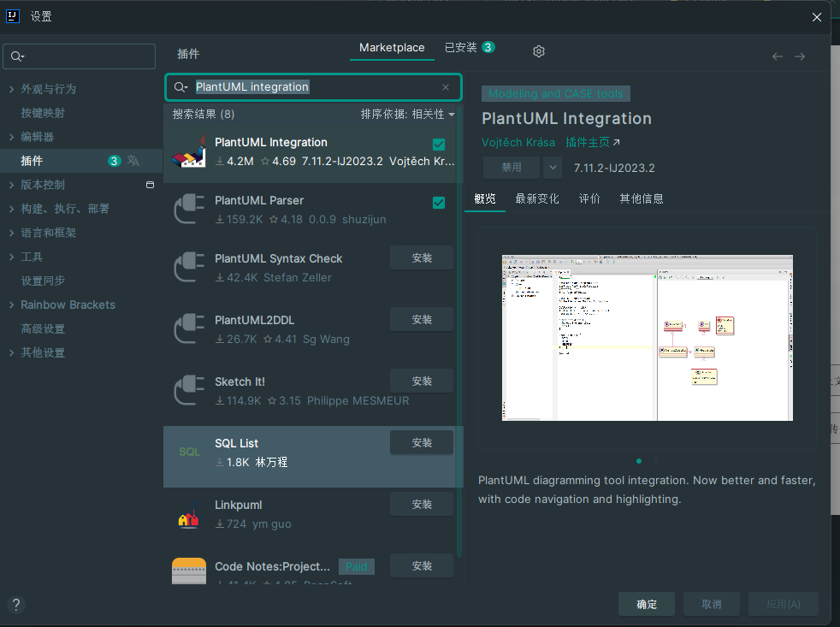Click the PlantUML2DDL plug icon
Viewport: 840px width, 627px height.
tap(188, 329)
